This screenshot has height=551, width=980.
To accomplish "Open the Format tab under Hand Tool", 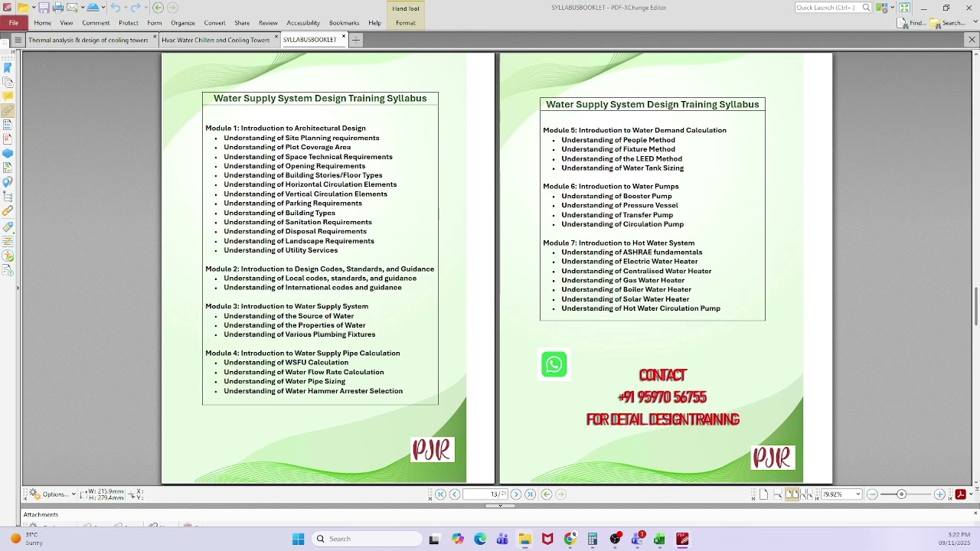I will 406,23.
